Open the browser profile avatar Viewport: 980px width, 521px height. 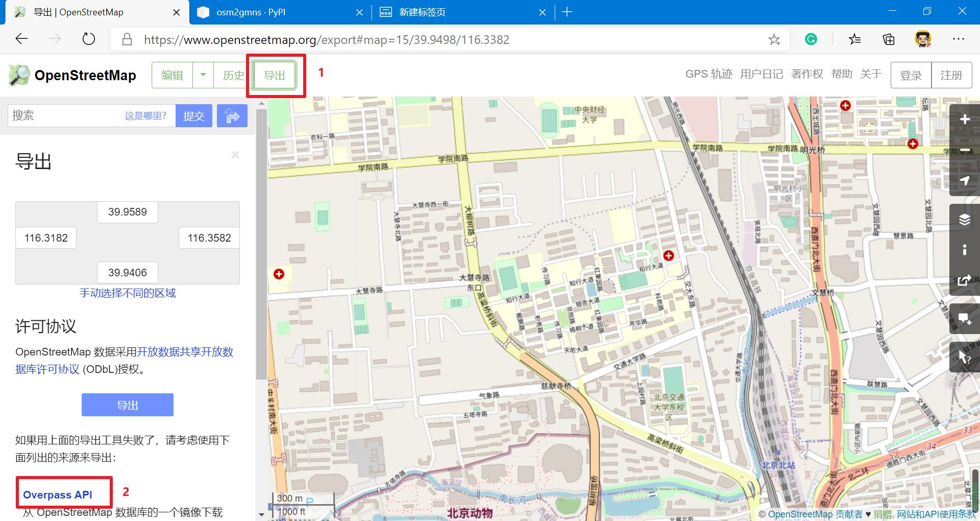point(923,39)
